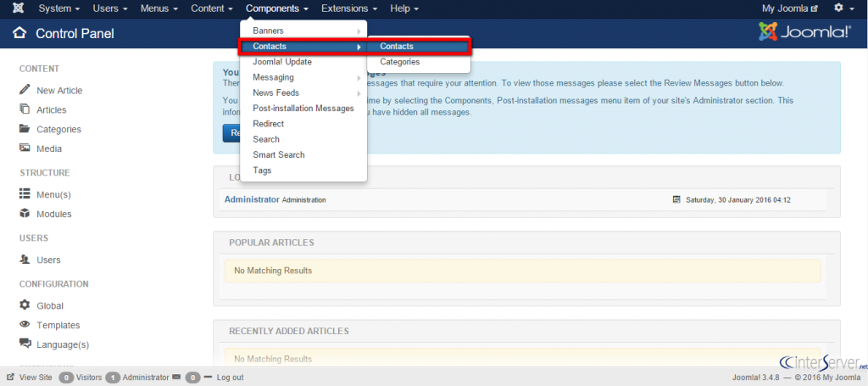868x386 pixels.
Task: Go to Modules in Structure section
Action: click(53, 214)
